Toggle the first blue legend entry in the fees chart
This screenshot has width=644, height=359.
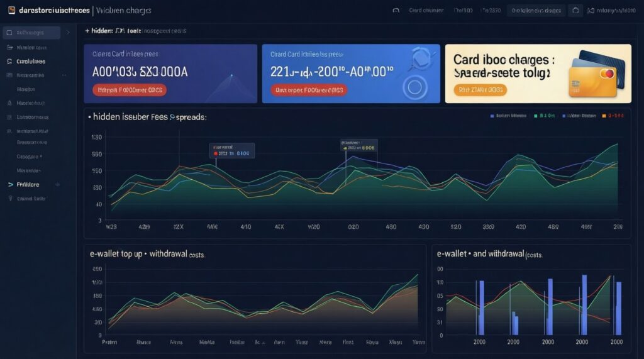[x=508, y=116]
